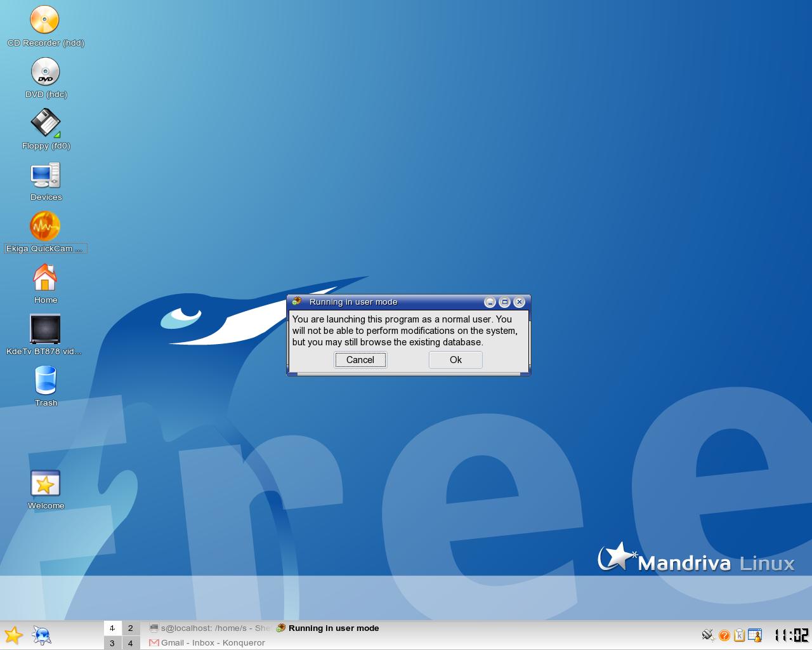This screenshot has width=812, height=650.
Task: Switch to virtual desktop 2 in pager
Action: pyautogui.click(x=131, y=628)
